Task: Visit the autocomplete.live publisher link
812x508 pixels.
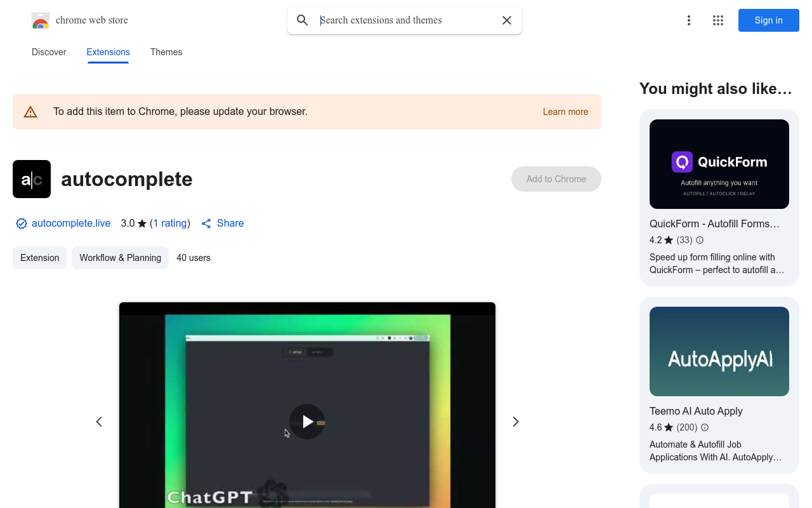Action: (71, 224)
